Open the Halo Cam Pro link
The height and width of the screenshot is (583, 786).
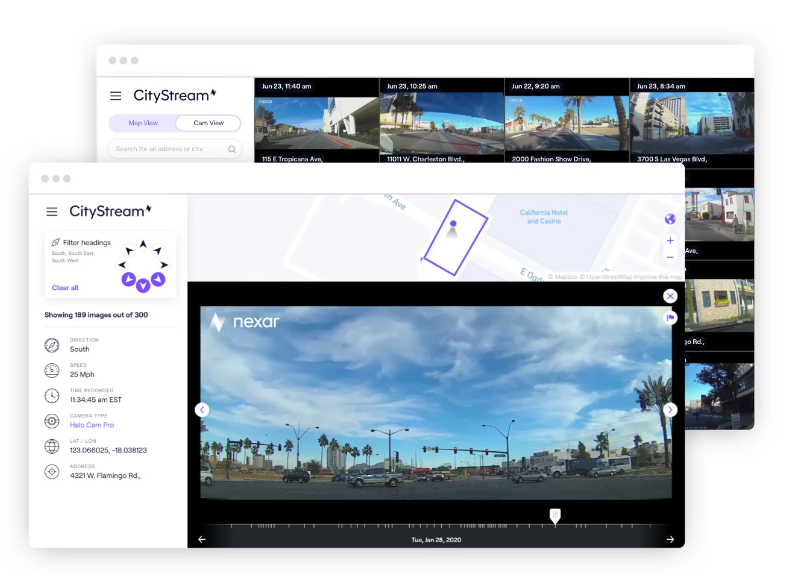coord(92,425)
